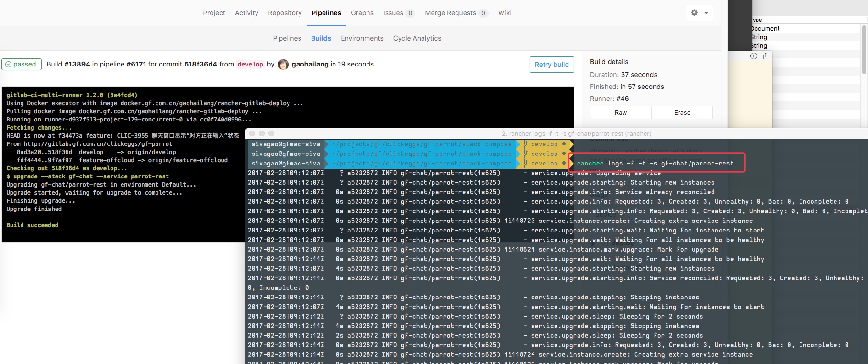Click the Merge Requests count badge
The width and height of the screenshot is (868, 364).
(483, 13)
